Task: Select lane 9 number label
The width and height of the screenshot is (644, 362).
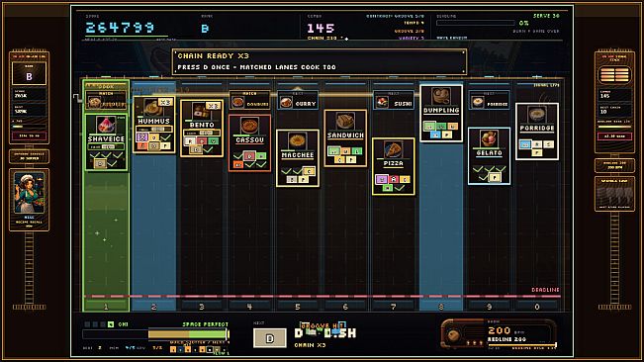Action: point(489,307)
